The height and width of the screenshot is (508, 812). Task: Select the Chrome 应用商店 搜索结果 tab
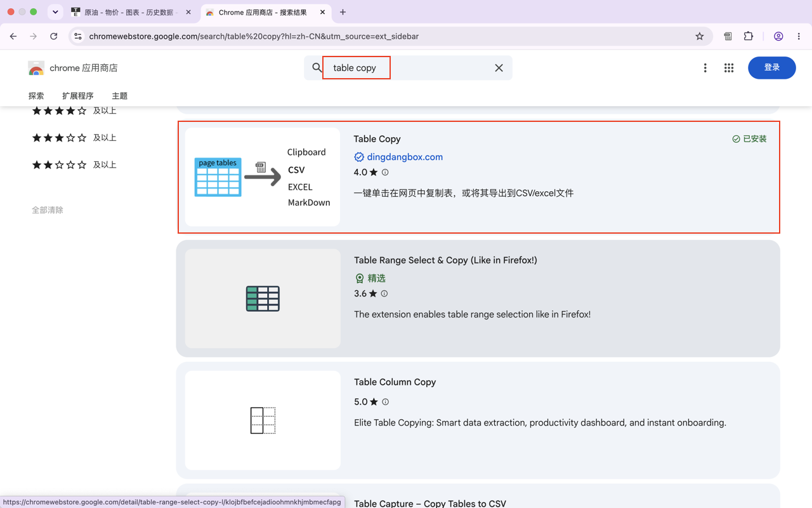[x=263, y=12]
